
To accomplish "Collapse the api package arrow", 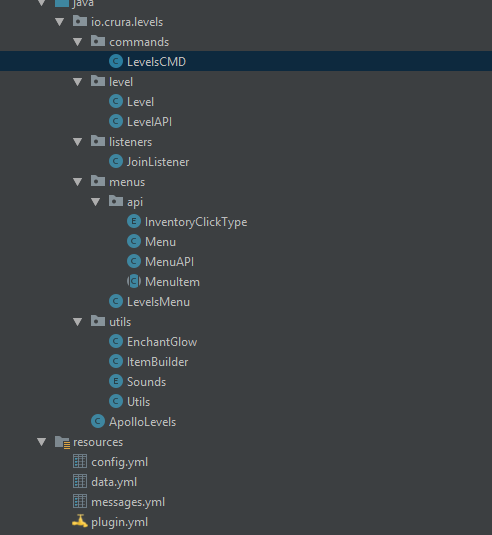I will click(96, 202).
